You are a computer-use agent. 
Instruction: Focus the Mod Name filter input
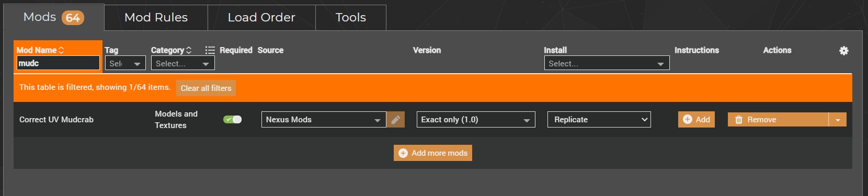(x=58, y=63)
